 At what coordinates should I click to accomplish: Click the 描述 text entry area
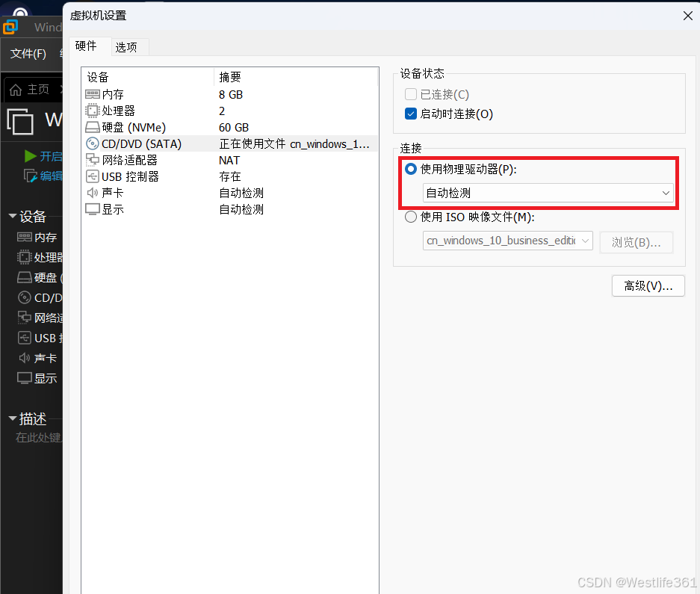tap(36, 437)
